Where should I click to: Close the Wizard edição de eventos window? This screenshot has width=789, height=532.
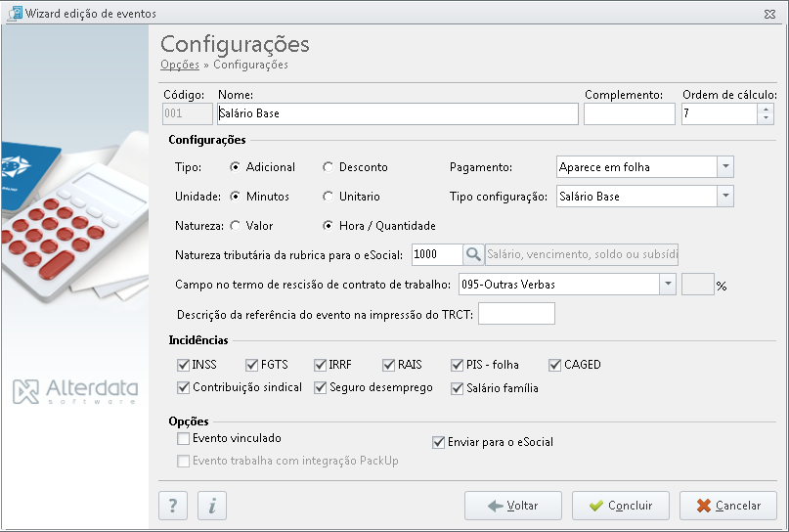[769, 14]
